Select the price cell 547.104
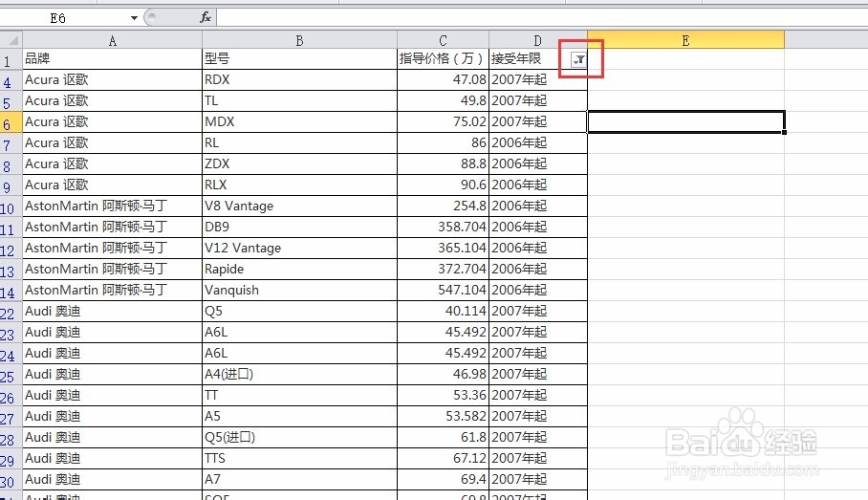 click(443, 290)
